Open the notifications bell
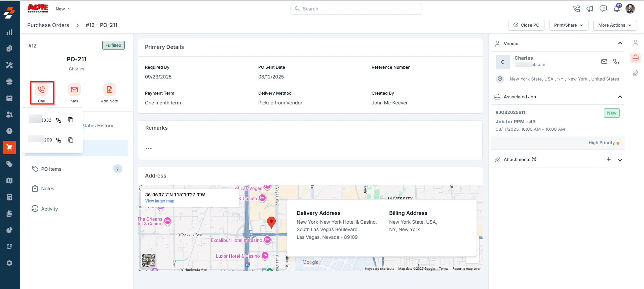 (x=617, y=9)
